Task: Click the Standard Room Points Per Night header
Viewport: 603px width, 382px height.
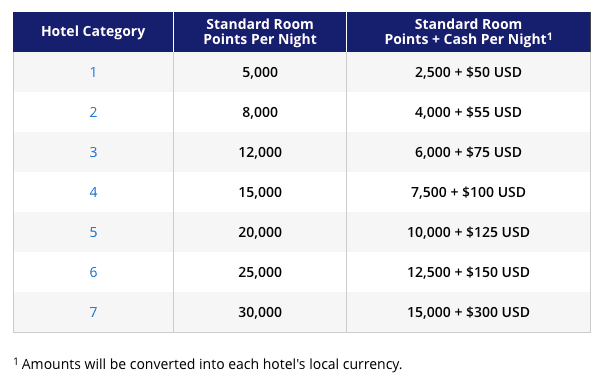Action: point(260,32)
